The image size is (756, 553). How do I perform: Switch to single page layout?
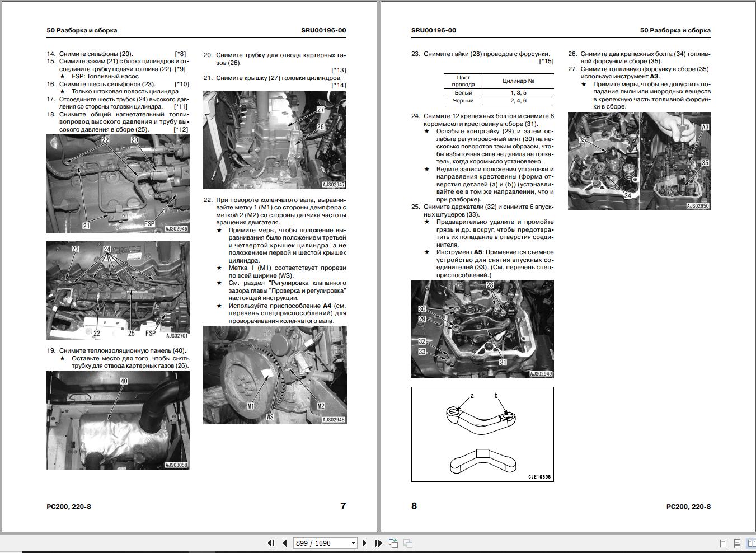(x=723, y=543)
